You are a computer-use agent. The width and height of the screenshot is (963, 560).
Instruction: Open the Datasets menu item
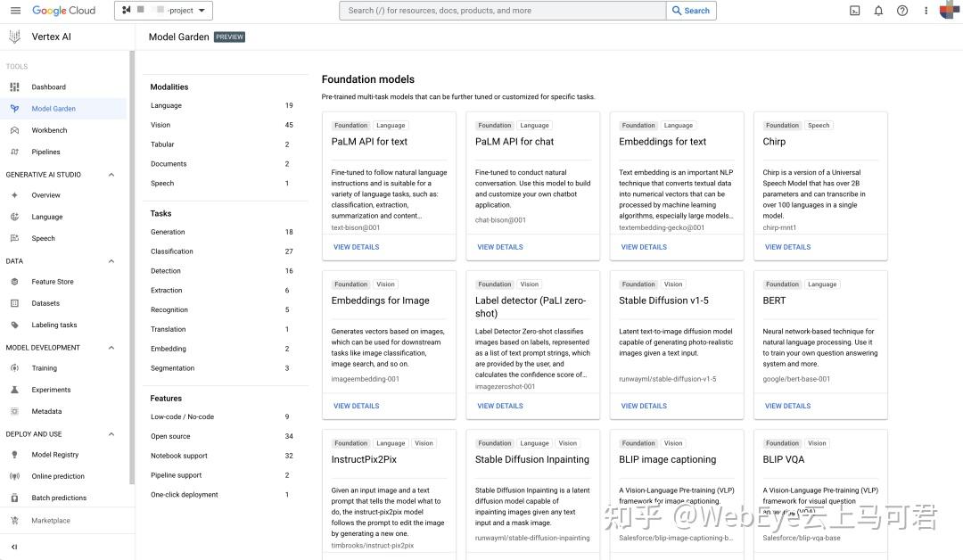[45, 302]
